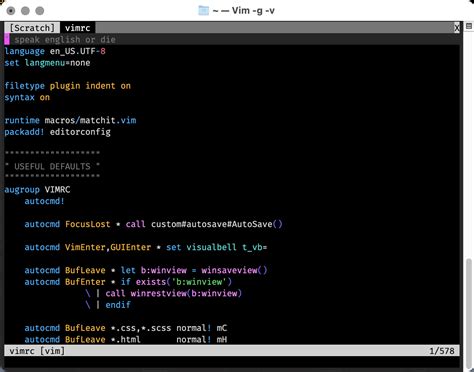
Task: Click the 'syntax' keyword
Action: (x=19, y=97)
